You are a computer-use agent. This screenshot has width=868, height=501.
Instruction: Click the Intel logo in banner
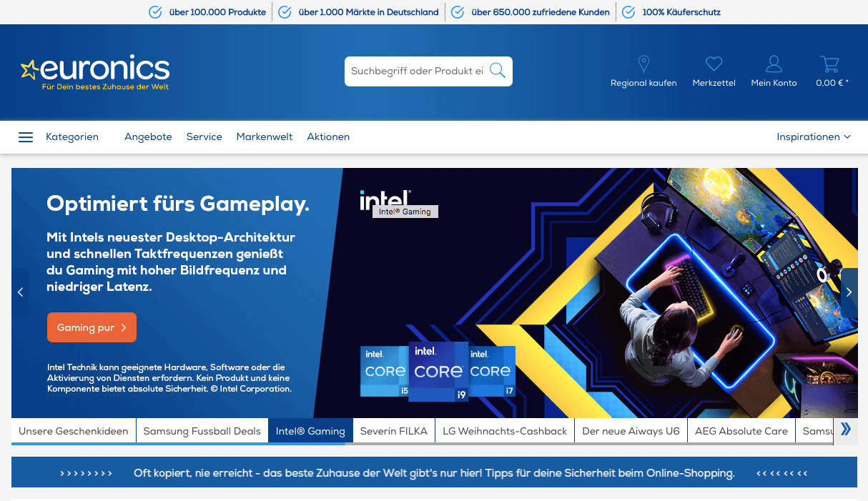click(385, 199)
